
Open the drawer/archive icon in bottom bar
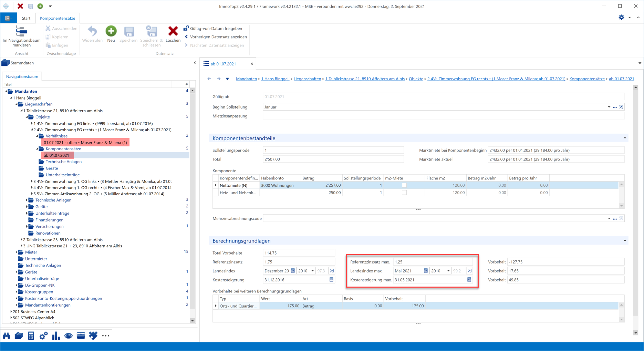pyautogui.click(x=81, y=336)
